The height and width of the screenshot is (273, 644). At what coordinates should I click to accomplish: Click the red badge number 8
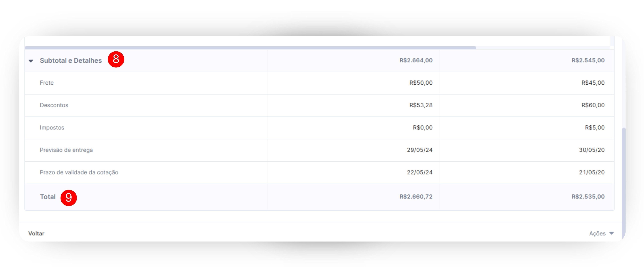(116, 59)
